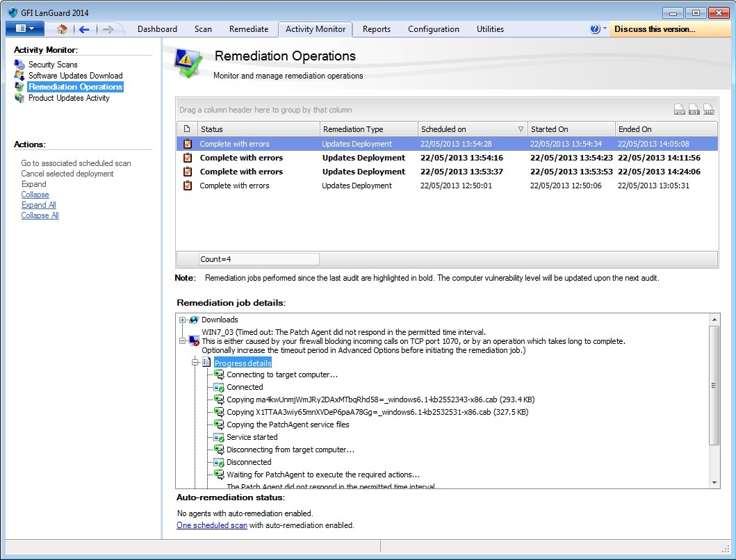Screen dimensions: 736x560
Task: Click the Expand All action link
Action: tap(38, 205)
